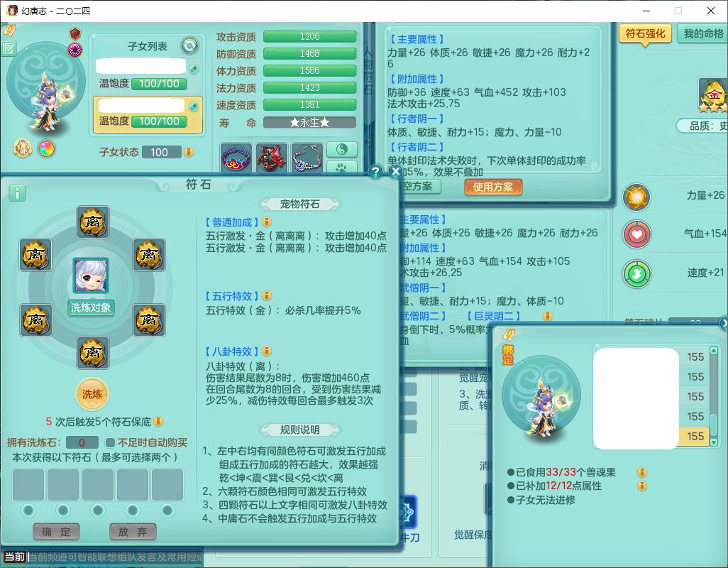This screenshot has width=728, height=568.
Task: Click the 放弃 abandon button
Action: point(133,532)
